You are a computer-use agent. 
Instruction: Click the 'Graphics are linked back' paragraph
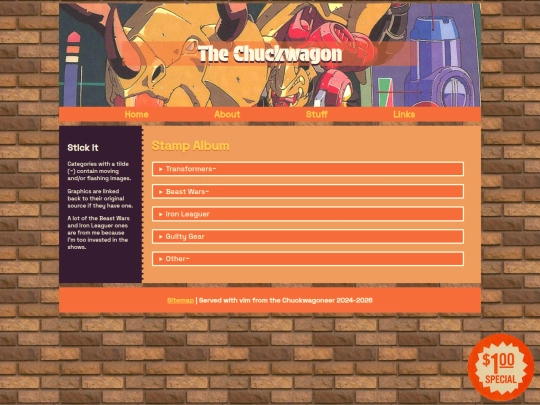pos(100,198)
